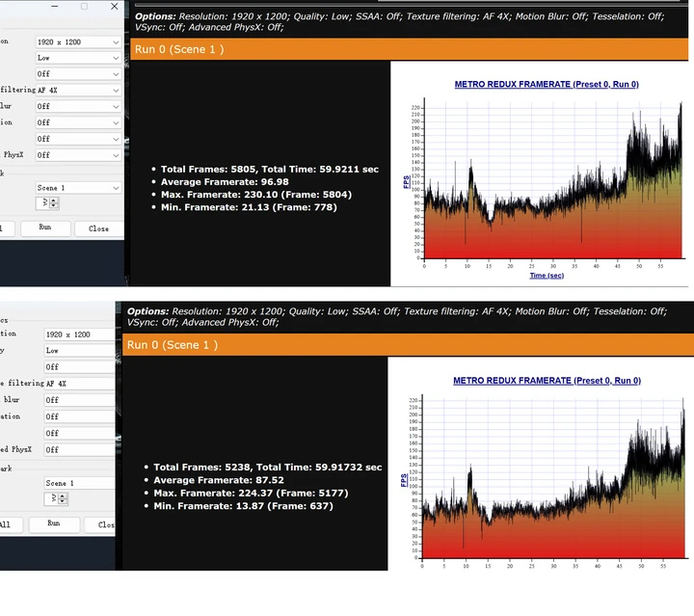The width and height of the screenshot is (694, 616).
Task: Click the upper orange "Run 0 (Scene 1)" header
Action: tap(409, 49)
